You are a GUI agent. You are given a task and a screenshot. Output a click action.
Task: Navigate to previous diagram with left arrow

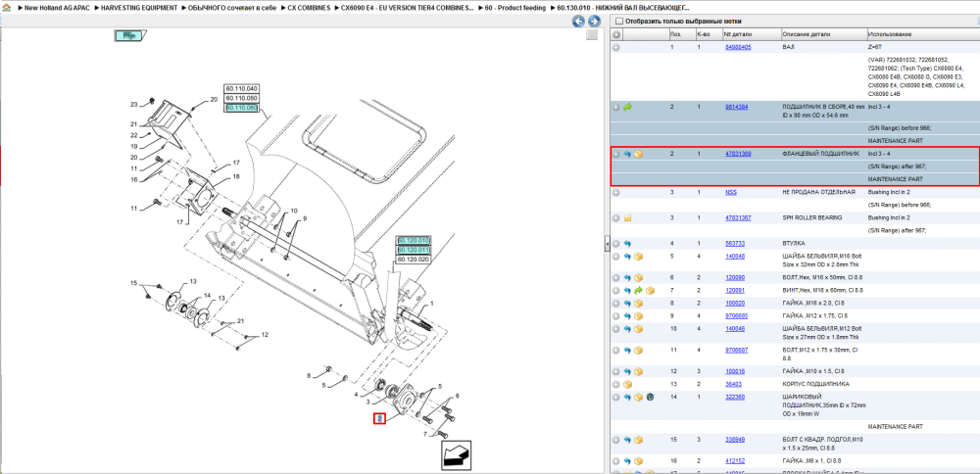click(579, 22)
